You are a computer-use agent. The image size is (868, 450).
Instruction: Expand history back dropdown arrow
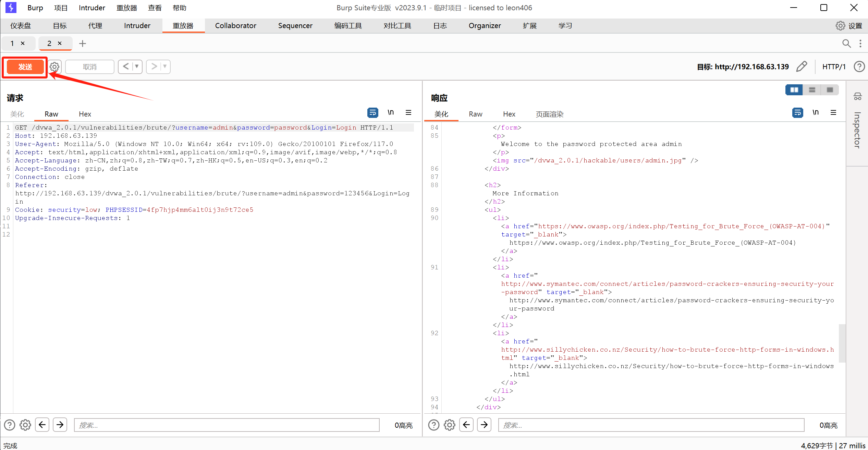coord(137,66)
